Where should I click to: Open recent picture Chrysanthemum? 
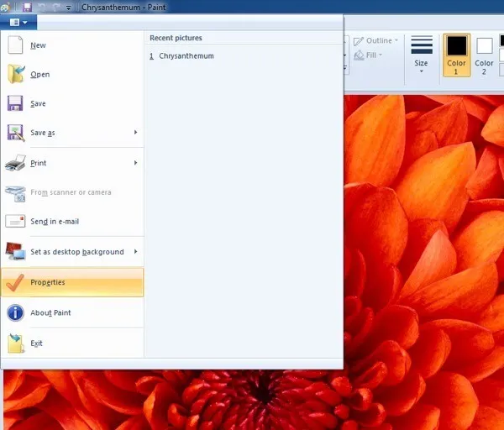pos(186,56)
